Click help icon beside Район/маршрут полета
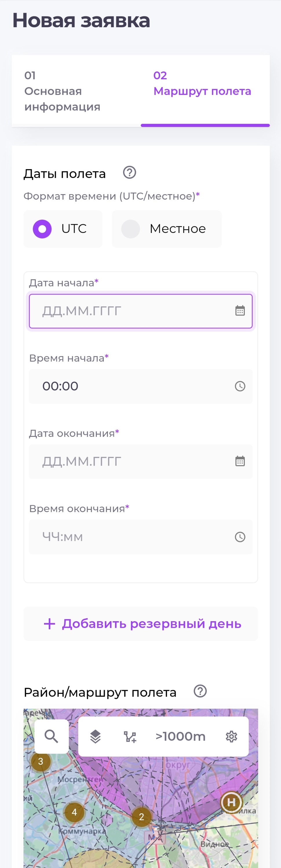The height and width of the screenshot is (868, 281). (200, 691)
